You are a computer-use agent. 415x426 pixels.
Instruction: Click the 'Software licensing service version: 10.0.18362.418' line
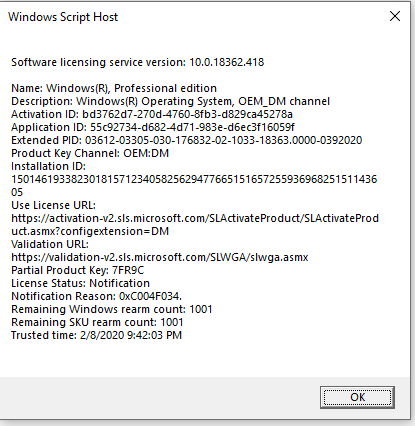pyautogui.click(x=138, y=62)
